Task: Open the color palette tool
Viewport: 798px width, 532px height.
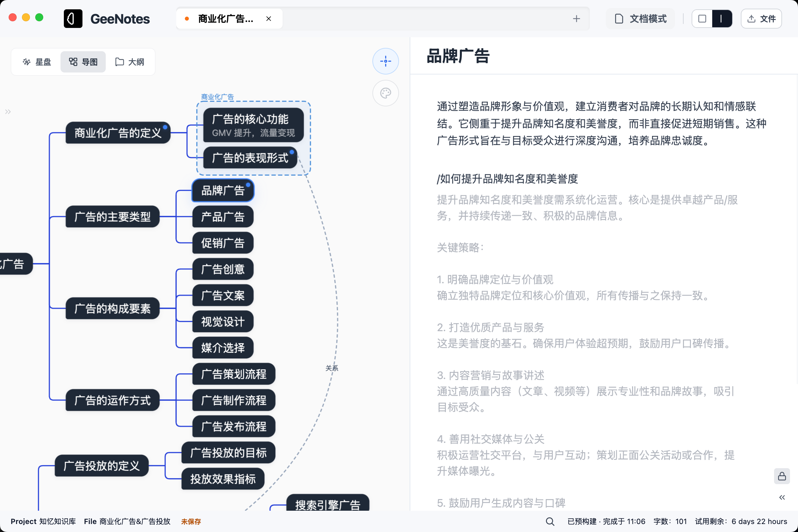Action: click(385, 93)
